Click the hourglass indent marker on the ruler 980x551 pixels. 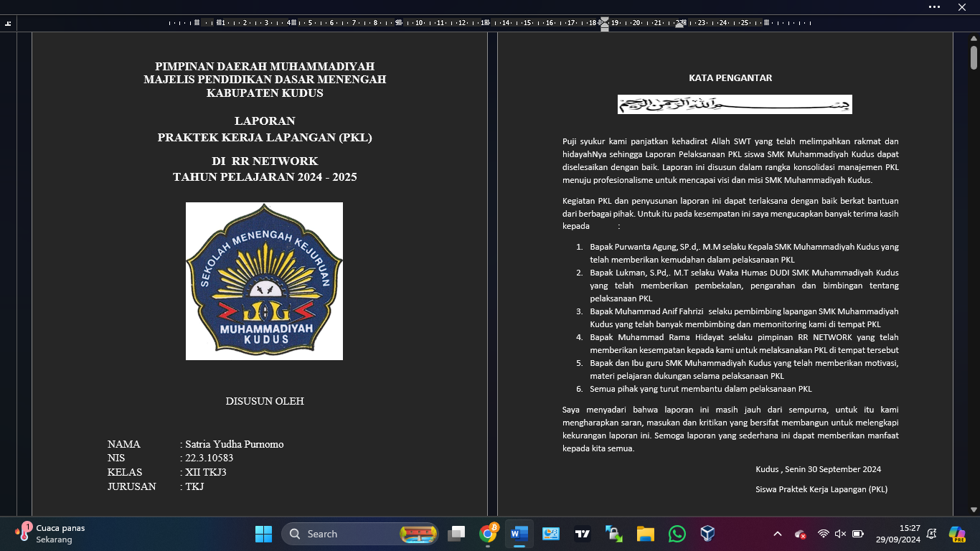(x=605, y=24)
